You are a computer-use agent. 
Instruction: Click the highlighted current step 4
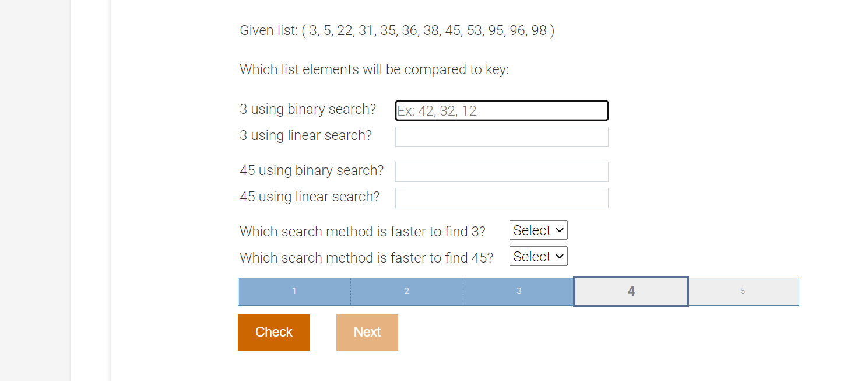coord(631,291)
